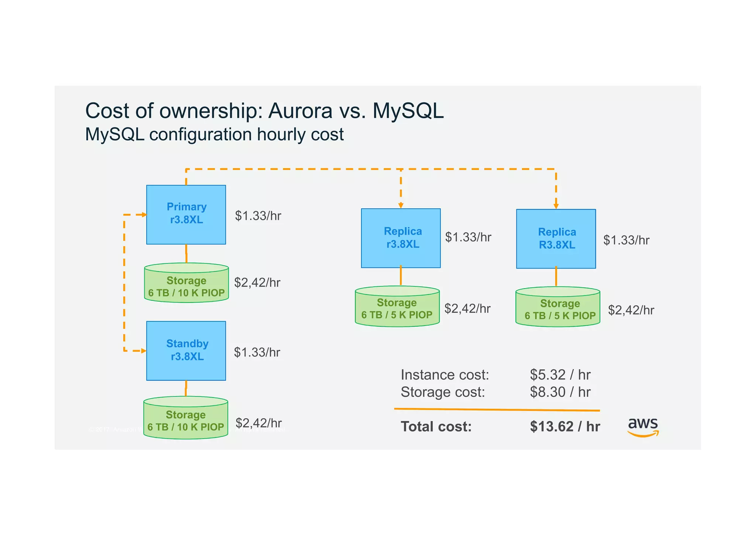
Task: Select the Primary r3.8XL instance box
Action: click(186, 214)
